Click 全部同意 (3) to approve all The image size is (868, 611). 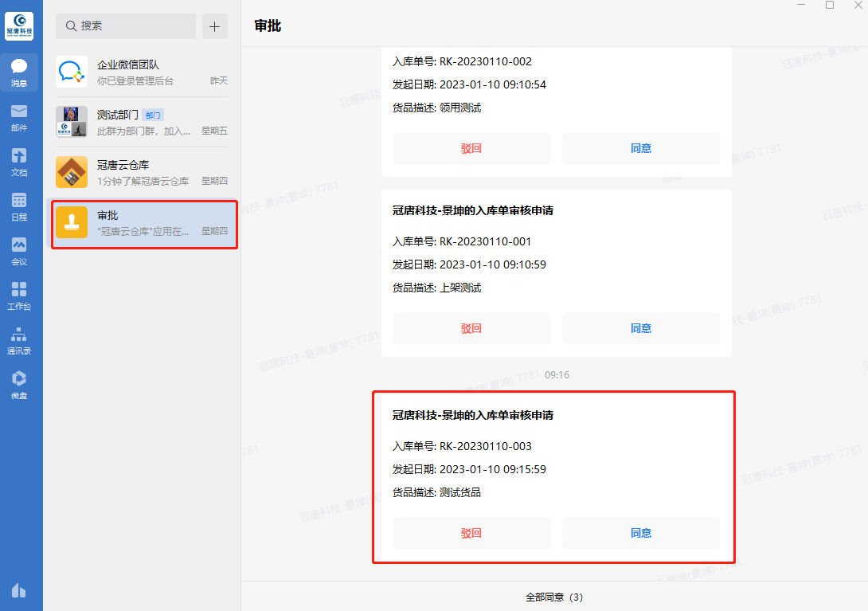pos(554,597)
